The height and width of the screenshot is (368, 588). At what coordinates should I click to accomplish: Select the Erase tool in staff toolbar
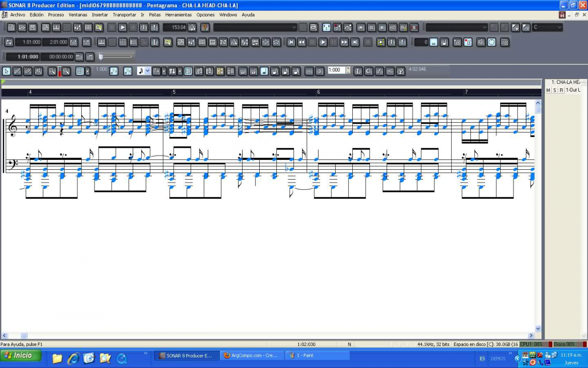28,71
